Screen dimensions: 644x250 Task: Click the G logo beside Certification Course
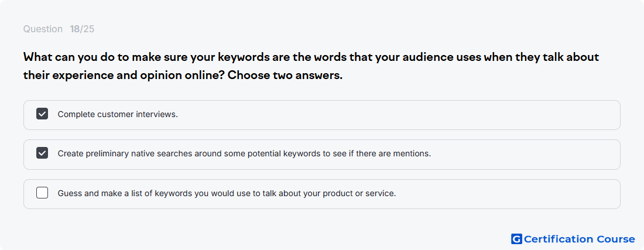point(516,239)
